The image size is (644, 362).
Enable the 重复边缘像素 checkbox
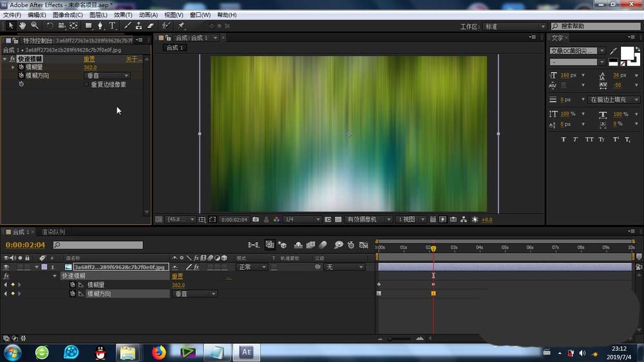pyautogui.click(x=87, y=84)
